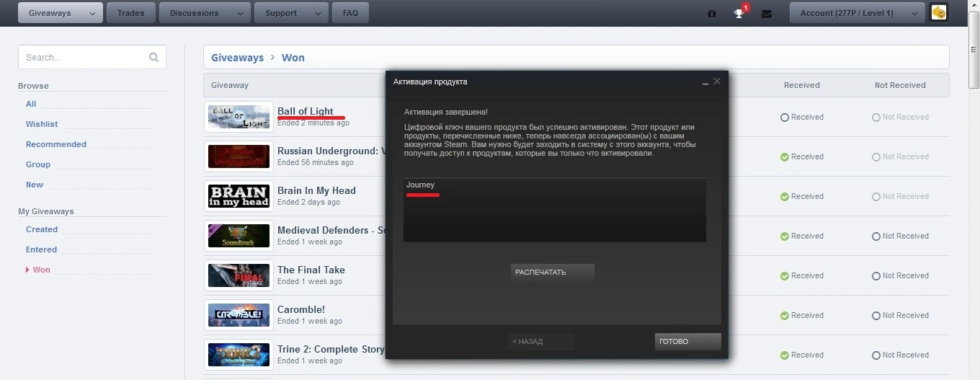
Task: Toggle Received for Caromble!
Action: [x=801, y=315]
